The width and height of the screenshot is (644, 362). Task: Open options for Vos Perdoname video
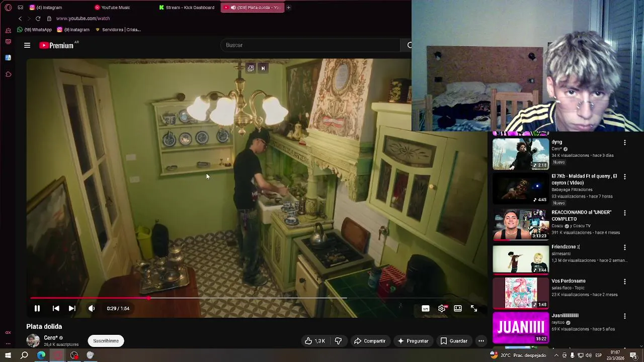coord(625,282)
